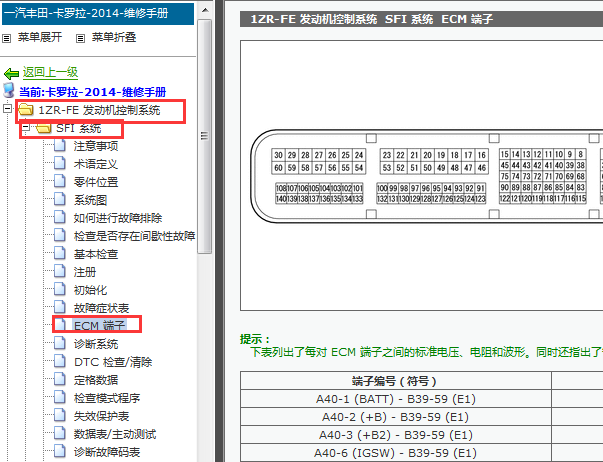Image resolution: width=603 pixels, height=462 pixels.
Task: Click the page icon next to 注意事项
Action: [60, 146]
